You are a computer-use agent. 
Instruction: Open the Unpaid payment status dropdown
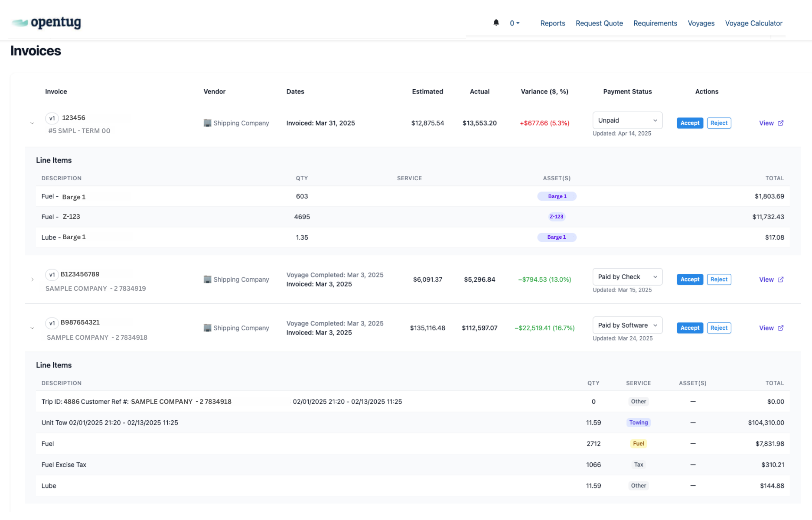coord(627,120)
